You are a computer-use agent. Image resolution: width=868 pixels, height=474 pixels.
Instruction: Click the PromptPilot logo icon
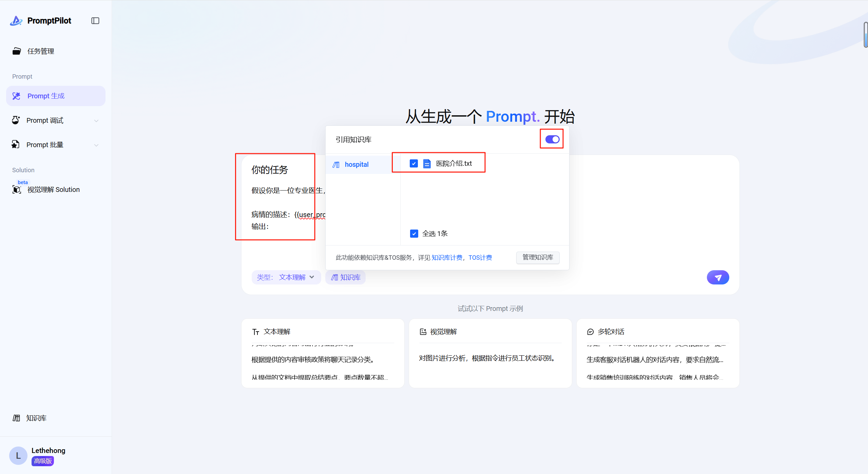click(x=16, y=21)
